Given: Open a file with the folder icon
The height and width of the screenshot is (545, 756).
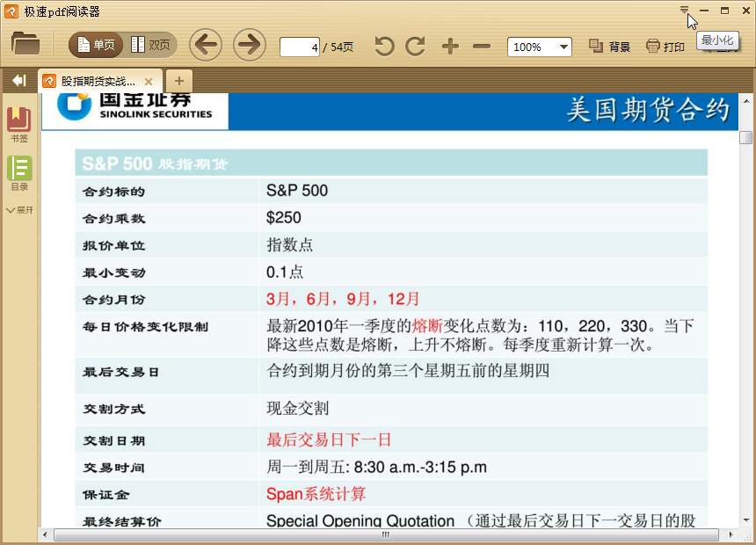Looking at the screenshot, I should 25,43.
